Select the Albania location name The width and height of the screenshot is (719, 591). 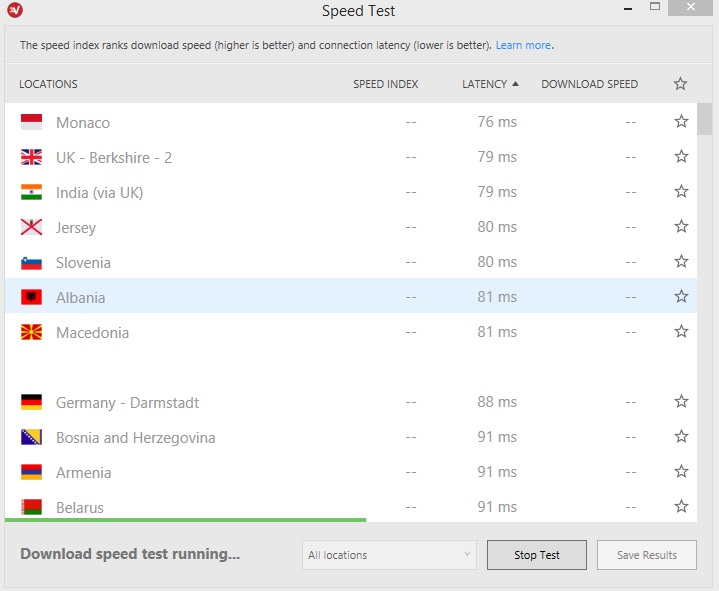tap(80, 298)
